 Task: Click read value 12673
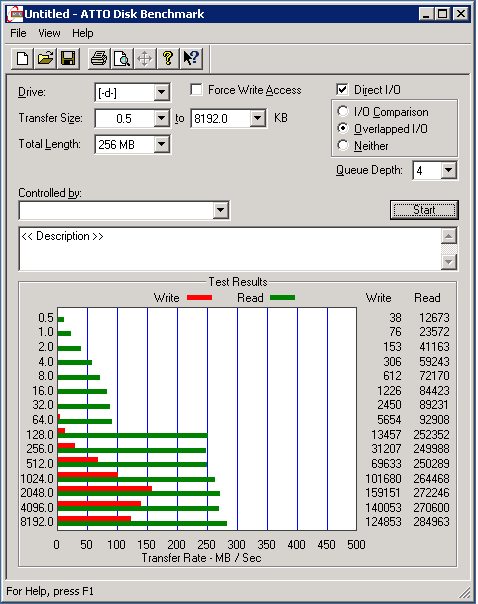(x=434, y=318)
